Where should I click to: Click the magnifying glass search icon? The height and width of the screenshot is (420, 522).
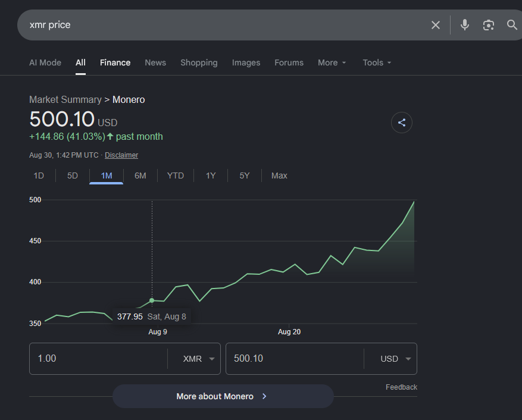point(512,25)
